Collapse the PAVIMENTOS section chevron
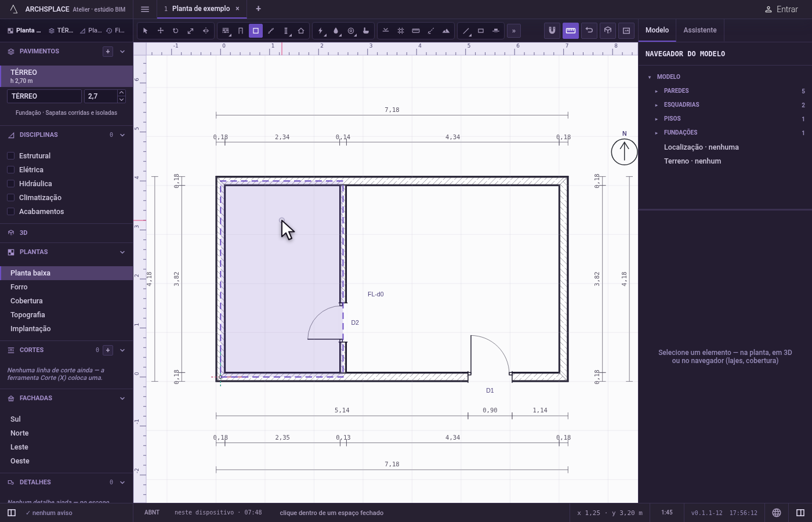Screen dimensions: 812x522 [x=122, y=52]
